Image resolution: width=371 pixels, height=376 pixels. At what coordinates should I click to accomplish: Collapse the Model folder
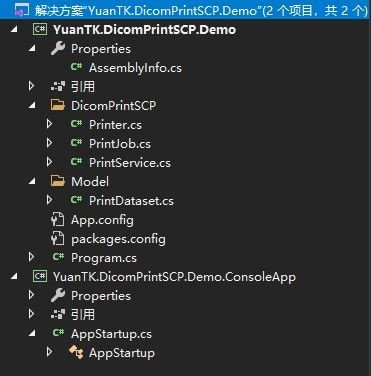coord(32,182)
